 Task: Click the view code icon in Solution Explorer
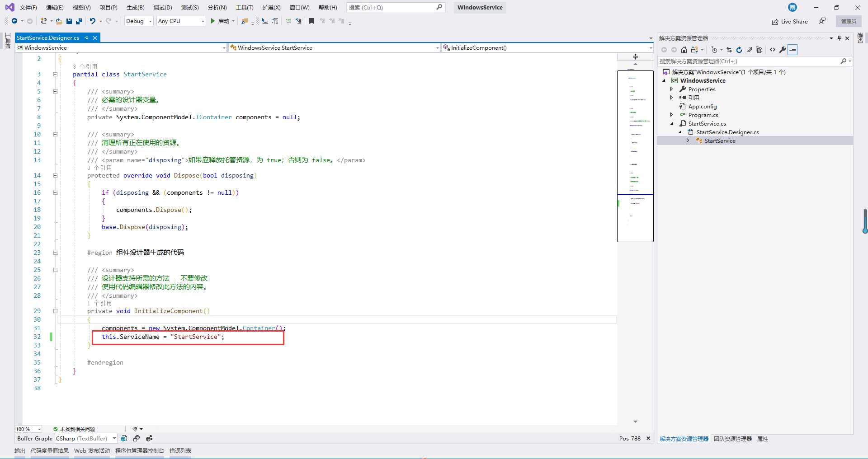click(773, 50)
